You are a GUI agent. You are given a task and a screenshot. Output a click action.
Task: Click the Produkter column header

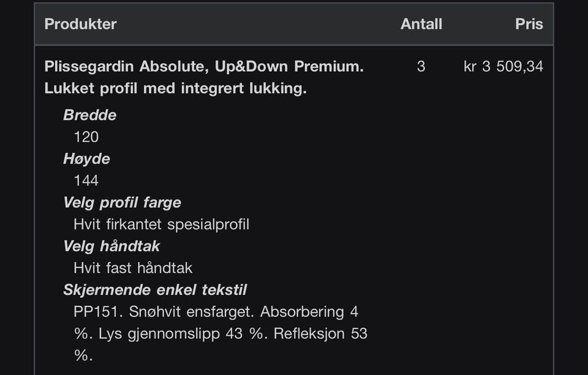point(80,24)
